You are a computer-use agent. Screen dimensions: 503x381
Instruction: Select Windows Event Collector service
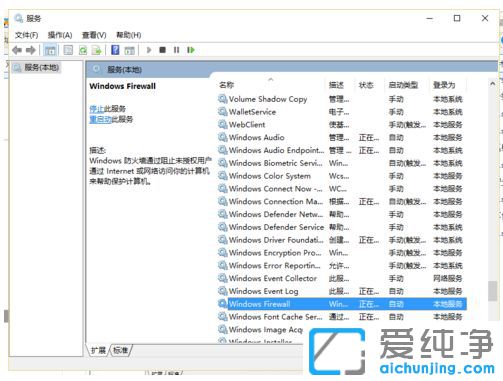point(342,278)
